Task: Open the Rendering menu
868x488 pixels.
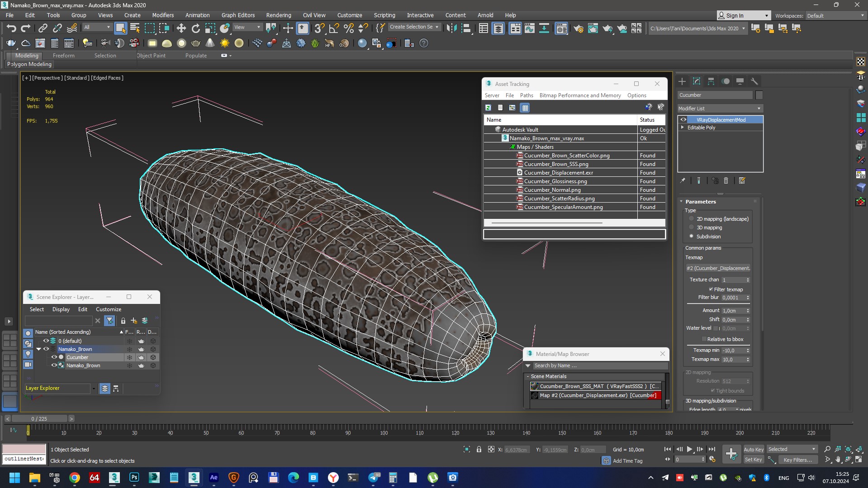Action: 279,15
